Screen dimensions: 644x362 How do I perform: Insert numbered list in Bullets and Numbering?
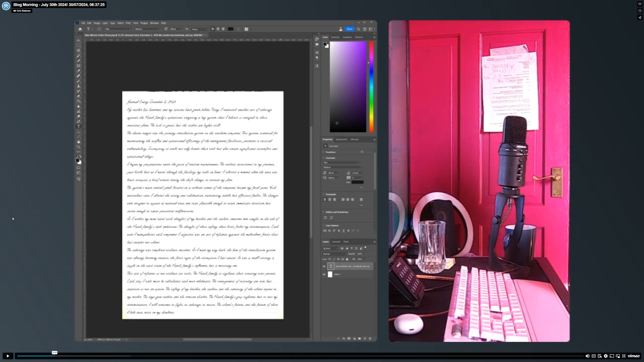coord(332,218)
